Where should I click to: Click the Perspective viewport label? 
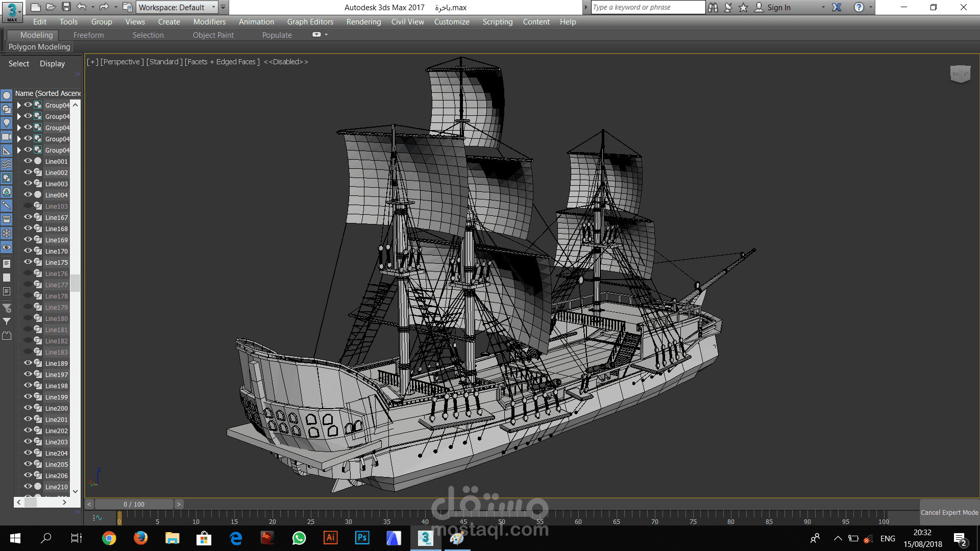click(x=122, y=62)
